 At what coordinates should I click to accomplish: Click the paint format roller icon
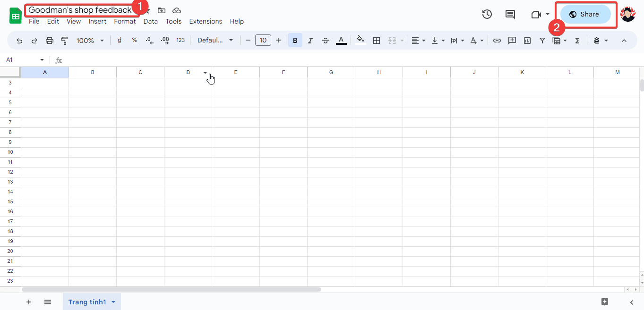tap(65, 41)
